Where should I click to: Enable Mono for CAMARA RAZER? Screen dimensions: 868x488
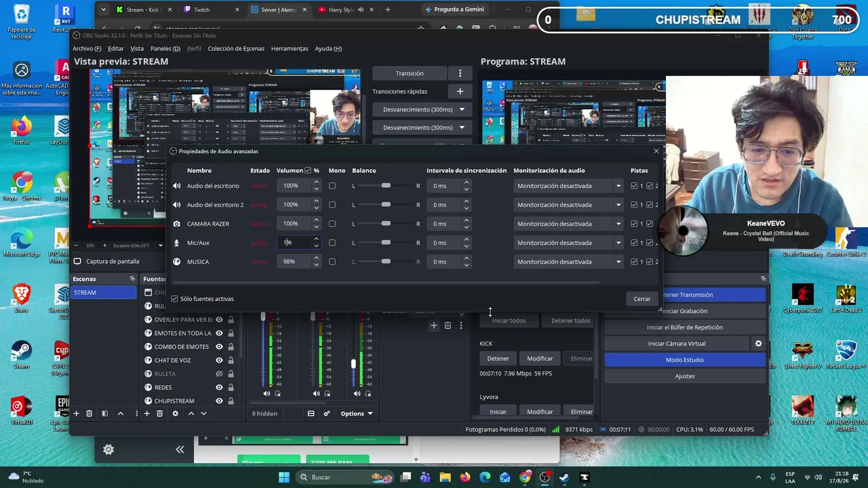click(332, 224)
